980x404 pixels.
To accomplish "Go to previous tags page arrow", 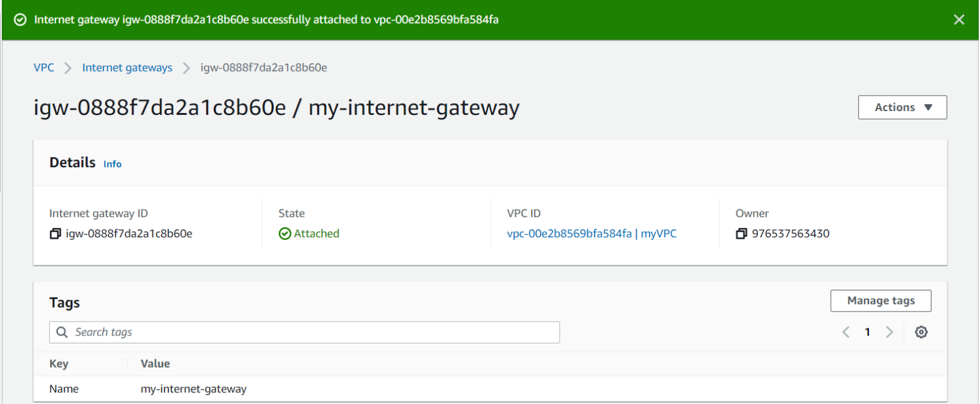I will [x=846, y=332].
